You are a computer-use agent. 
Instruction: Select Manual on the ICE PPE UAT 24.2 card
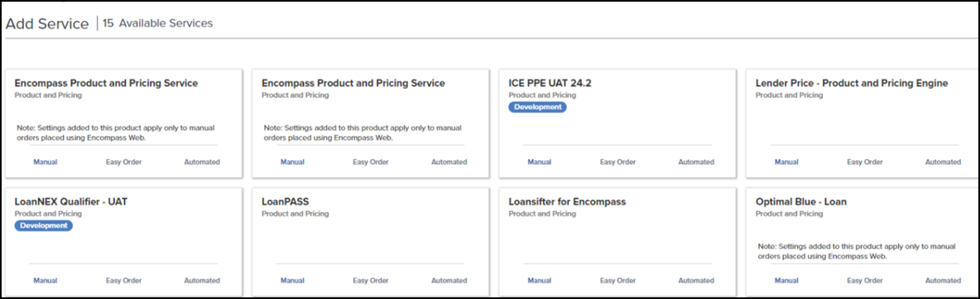(x=540, y=162)
